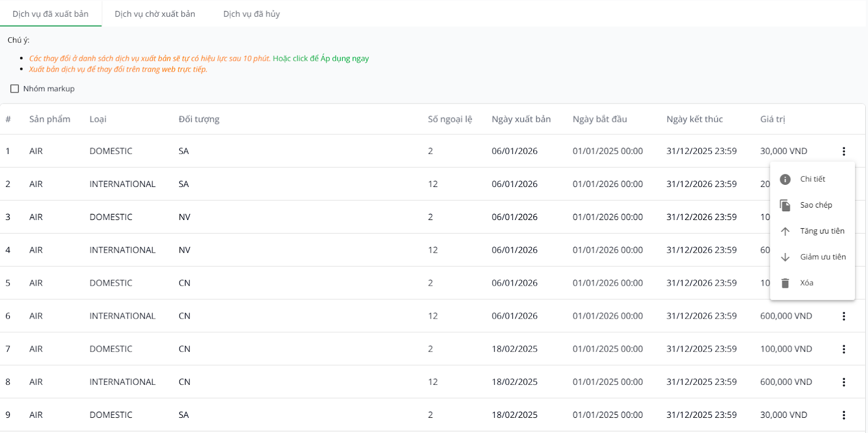Click the Áp dụng ngay link

[x=344, y=59]
